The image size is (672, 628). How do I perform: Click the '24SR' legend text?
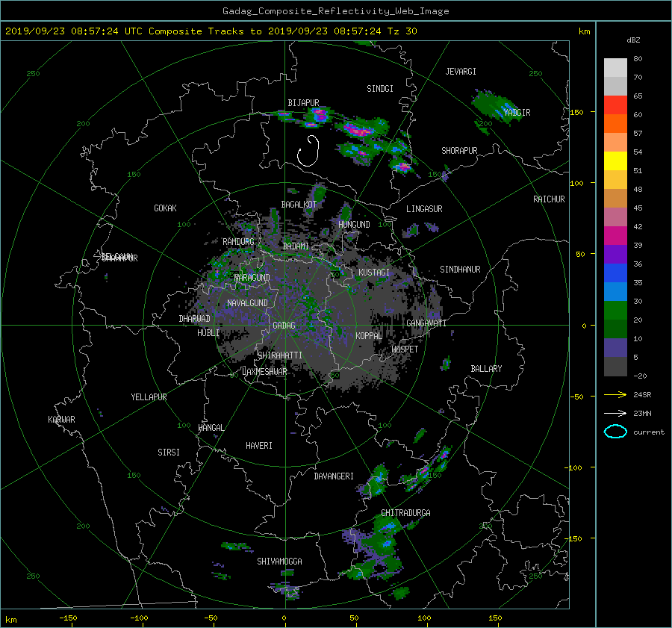click(x=642, y=395)
